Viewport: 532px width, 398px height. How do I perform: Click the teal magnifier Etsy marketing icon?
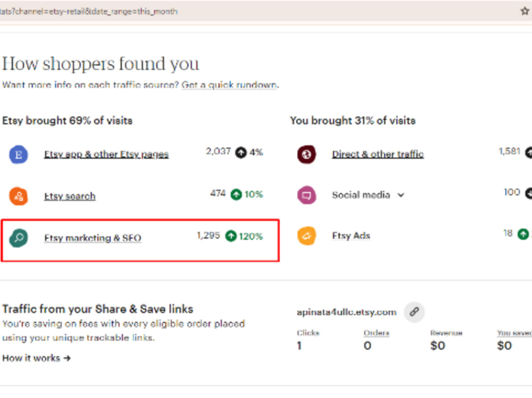(18, 238)
